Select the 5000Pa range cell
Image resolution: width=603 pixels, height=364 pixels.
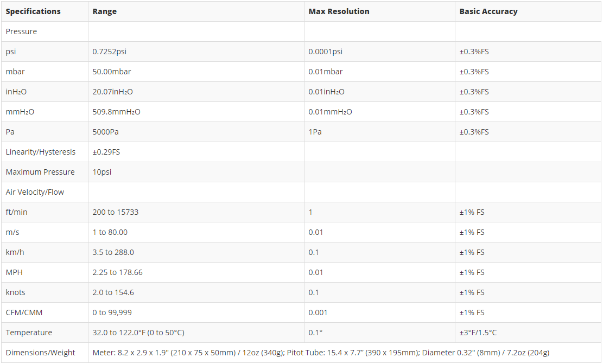point(106,132)
